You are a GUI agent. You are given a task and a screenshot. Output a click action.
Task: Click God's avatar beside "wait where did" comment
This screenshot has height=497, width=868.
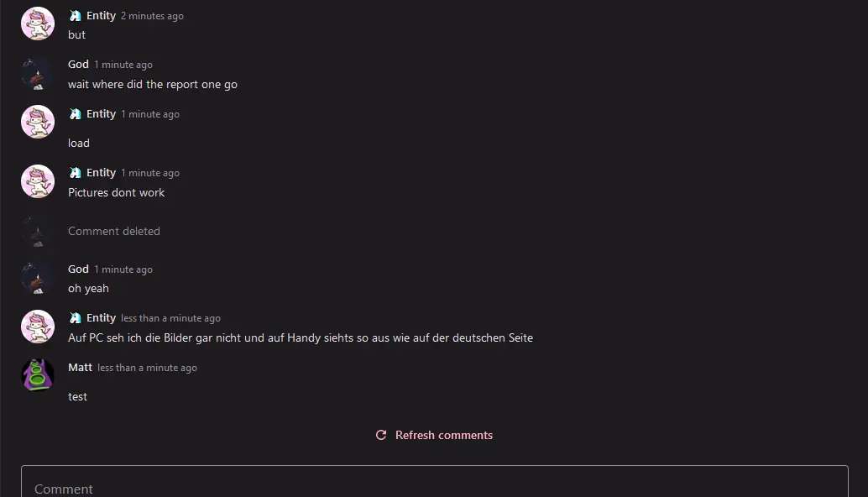tap(38, 73)
